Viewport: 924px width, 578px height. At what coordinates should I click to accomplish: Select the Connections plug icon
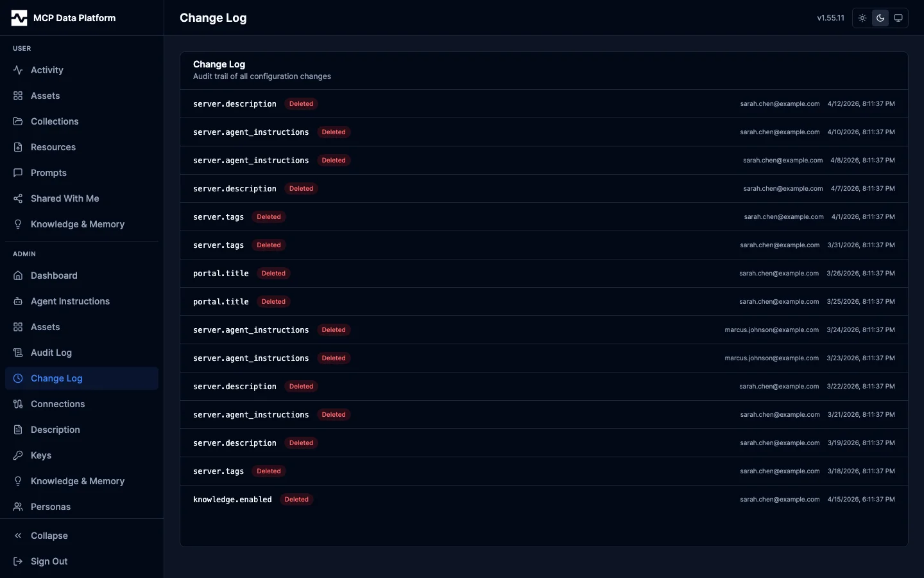(17, 404)
